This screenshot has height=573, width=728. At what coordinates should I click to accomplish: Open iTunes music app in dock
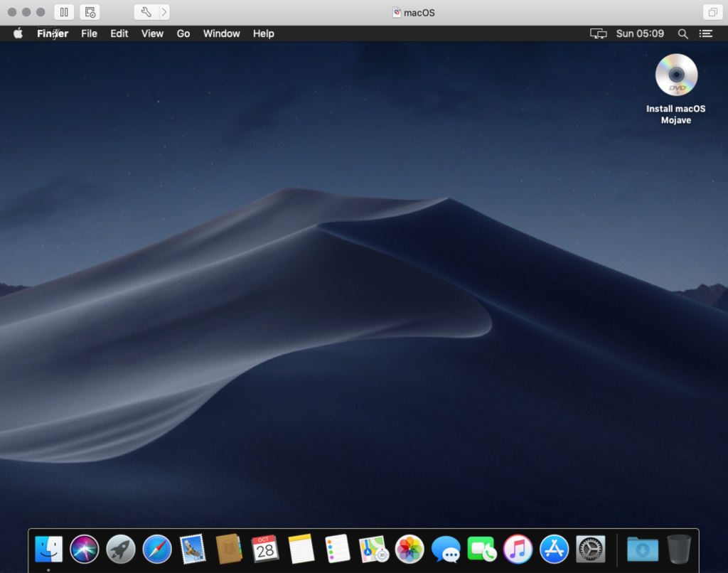[518, 549]
